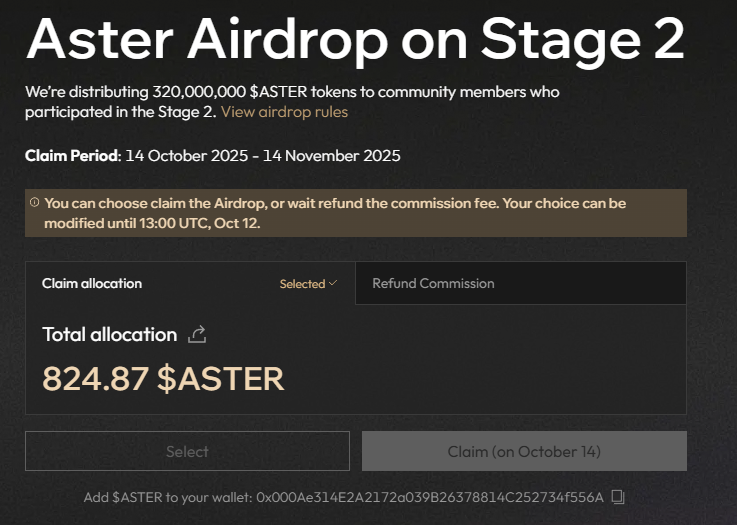The image size is (737, 525).
Task: Open the Claim allocation tab
Action: pyautogui.click(x=190, y=283)
